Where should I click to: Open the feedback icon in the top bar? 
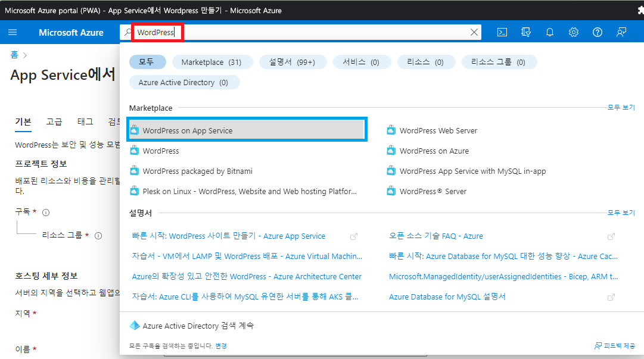click(x=621, y=32)
